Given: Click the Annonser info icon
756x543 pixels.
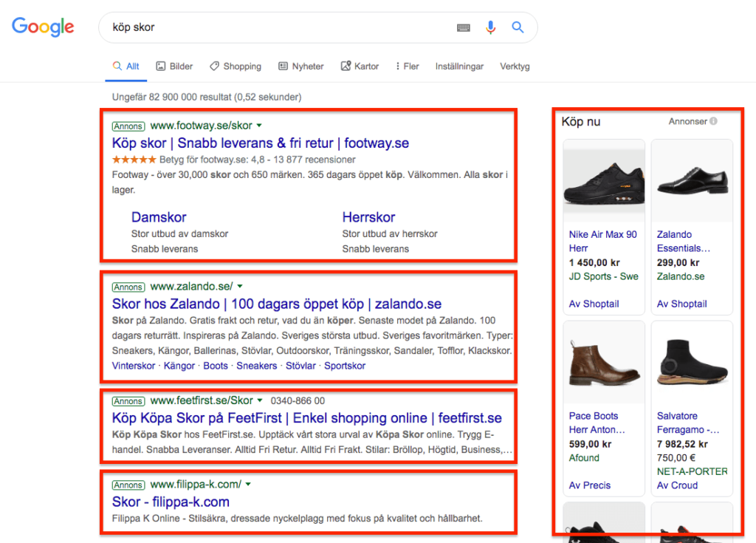Looking at the screenshot, I should [x=714, y=121].
